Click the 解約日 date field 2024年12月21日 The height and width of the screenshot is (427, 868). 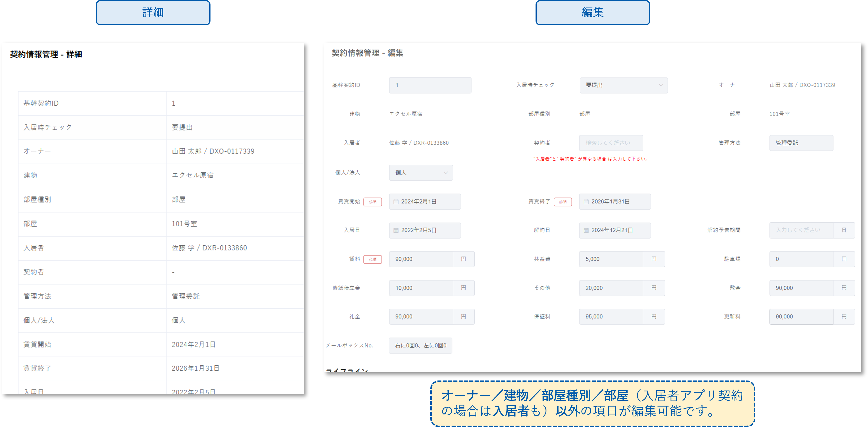tap(615, 230)
